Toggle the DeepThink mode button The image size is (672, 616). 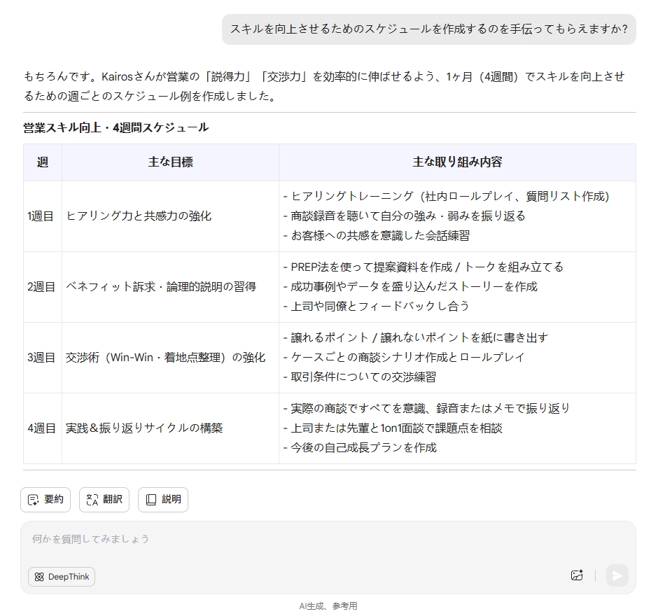tap(62, 577)
